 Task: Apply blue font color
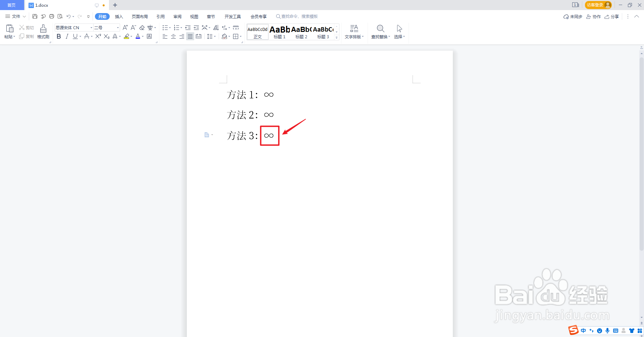pyautogui.click(x=138, y=36)
